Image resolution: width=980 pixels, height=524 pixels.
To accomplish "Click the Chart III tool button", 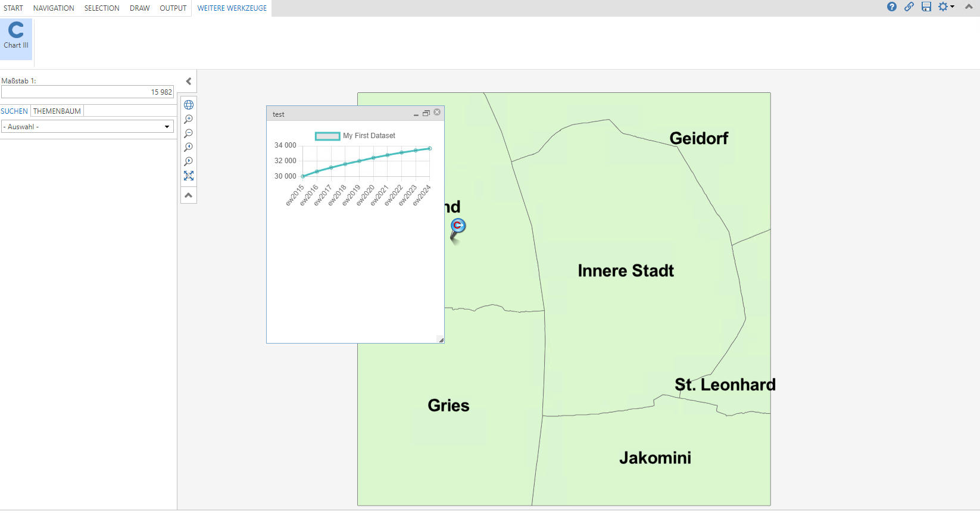I will pyautogui.click(x=16, y=37).
